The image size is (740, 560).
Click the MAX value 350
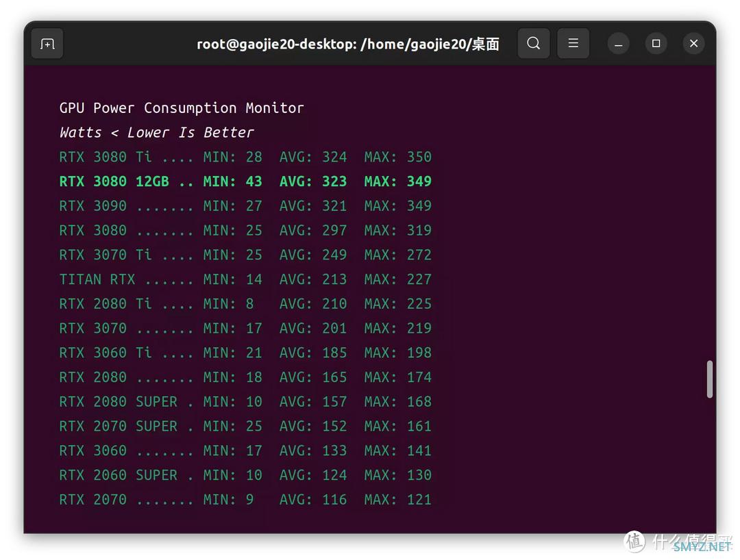coord(419,157)
